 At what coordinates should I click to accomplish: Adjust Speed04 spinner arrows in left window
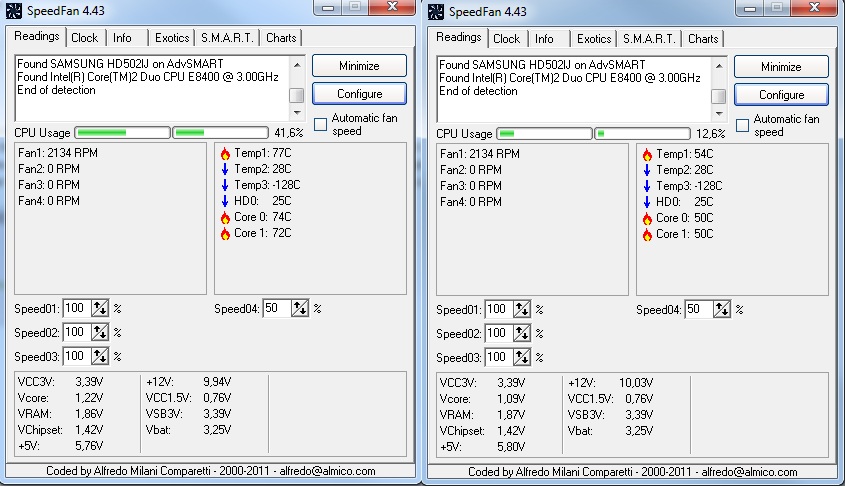[x=300, y=308]
